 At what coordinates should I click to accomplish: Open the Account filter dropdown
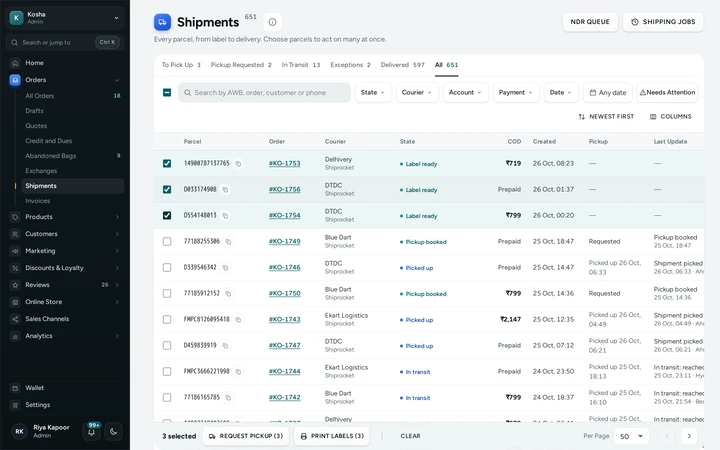[466, 93]
